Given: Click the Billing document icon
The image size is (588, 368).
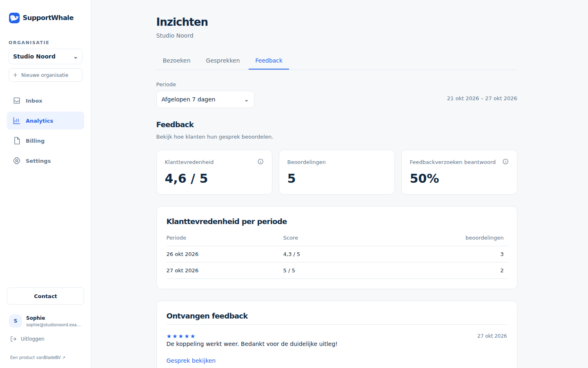Looking at the screenshot, I should click(17, 141).
